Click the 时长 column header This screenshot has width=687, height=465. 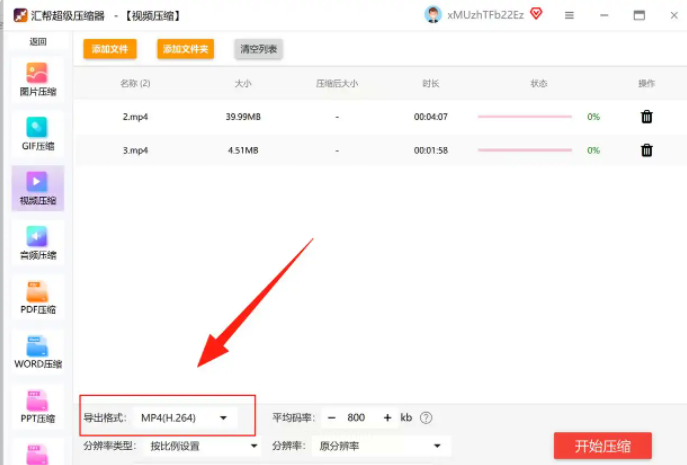click(431, 83)
